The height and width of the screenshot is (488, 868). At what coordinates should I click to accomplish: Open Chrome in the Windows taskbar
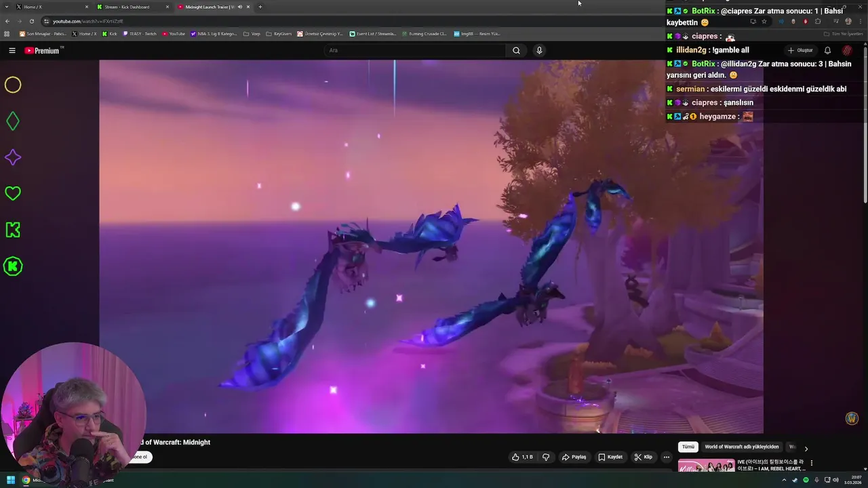(x=26, y=480)
